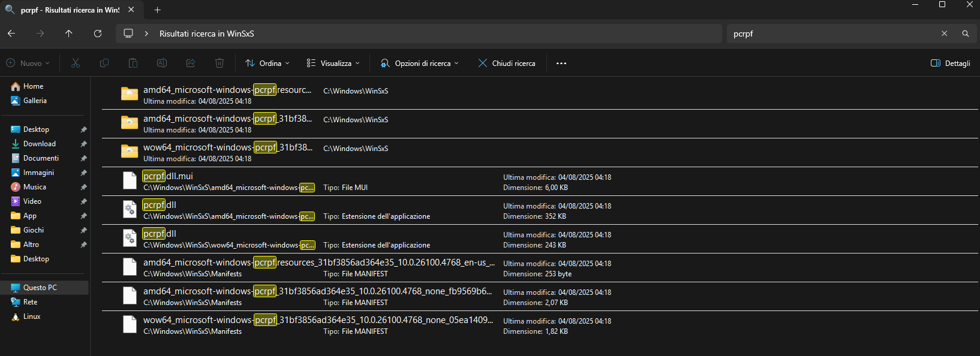Go back with the left arrow button
The width and height of the screenshot is (980, 356).
[x=11, y=34]
